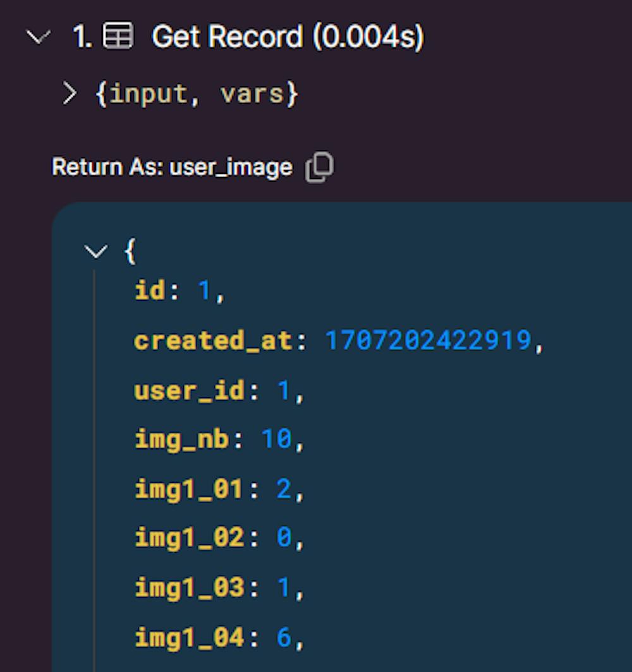Select the database step icon before Get Record

point(118,36)
